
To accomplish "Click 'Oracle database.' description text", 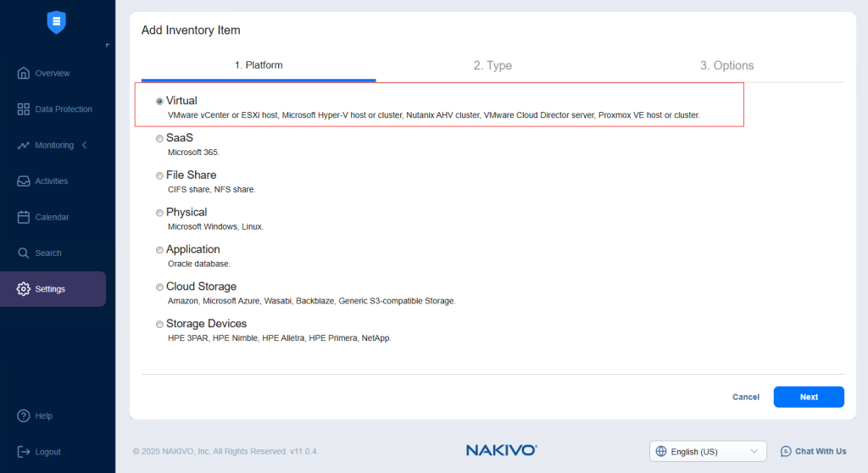I will (x=198, y=264).
